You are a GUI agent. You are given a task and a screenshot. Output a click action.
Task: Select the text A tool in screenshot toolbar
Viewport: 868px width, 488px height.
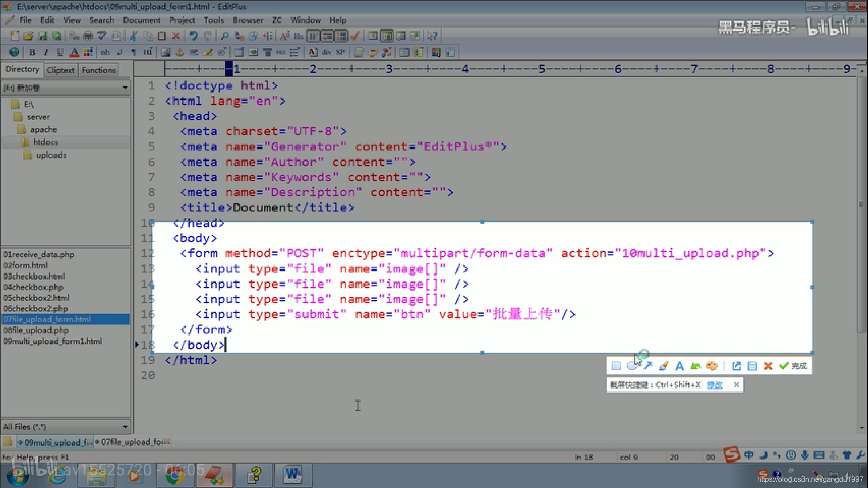coord(679,366)
